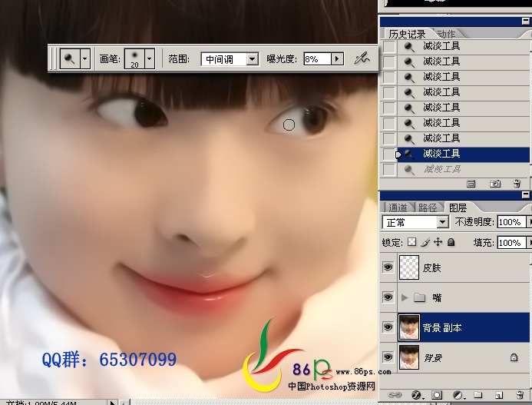This screenshot has height=405, width=532.
Task: Select the 嘴 group name
Action: click(x=437, y=298)
